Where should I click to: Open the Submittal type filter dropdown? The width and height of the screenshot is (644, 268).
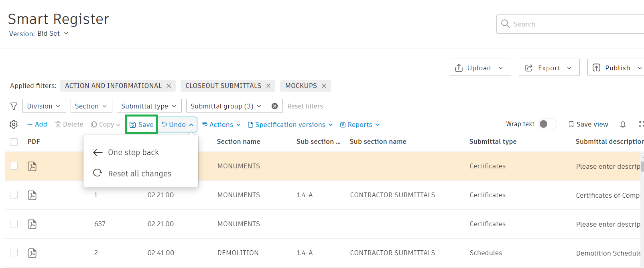pyautogui.click(x=149, y=106)
